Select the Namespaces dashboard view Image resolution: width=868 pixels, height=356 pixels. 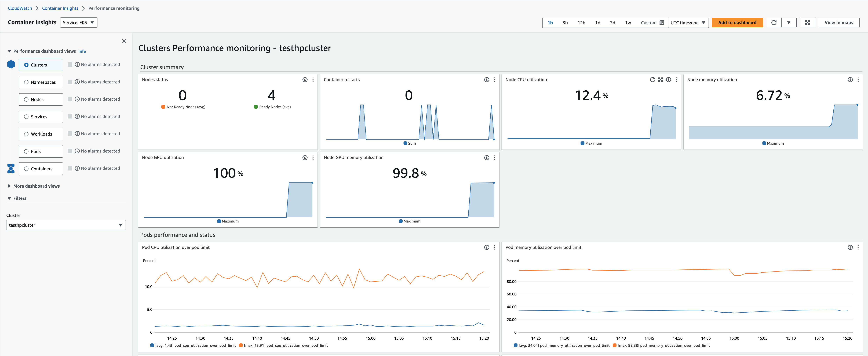coord(41,82)
